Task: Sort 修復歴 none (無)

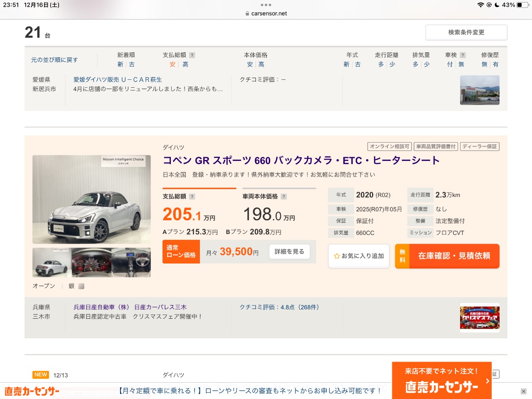Action: [x=484, y=64]
